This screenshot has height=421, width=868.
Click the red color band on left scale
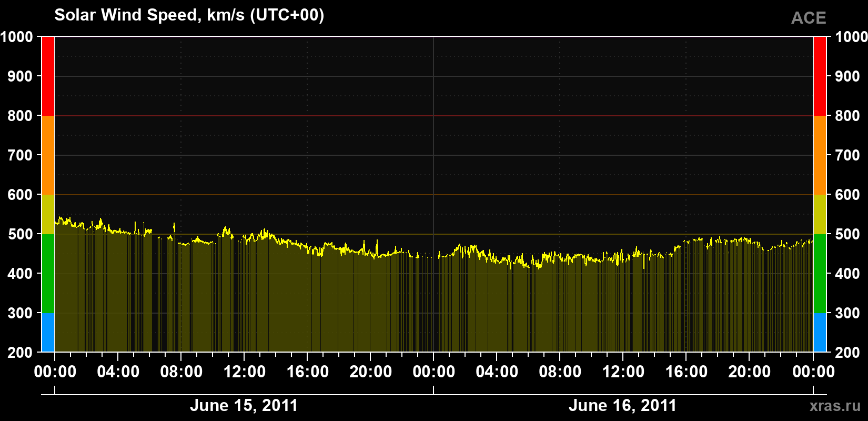point(48,76)
